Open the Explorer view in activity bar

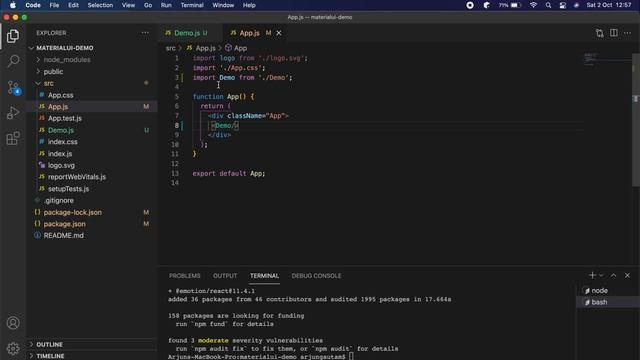[x=13, y=36]
